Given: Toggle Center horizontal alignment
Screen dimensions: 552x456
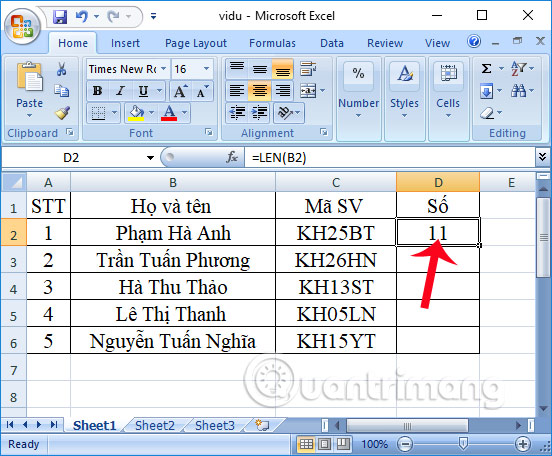Looking at the screenshot, I should (x=260, y=91).
